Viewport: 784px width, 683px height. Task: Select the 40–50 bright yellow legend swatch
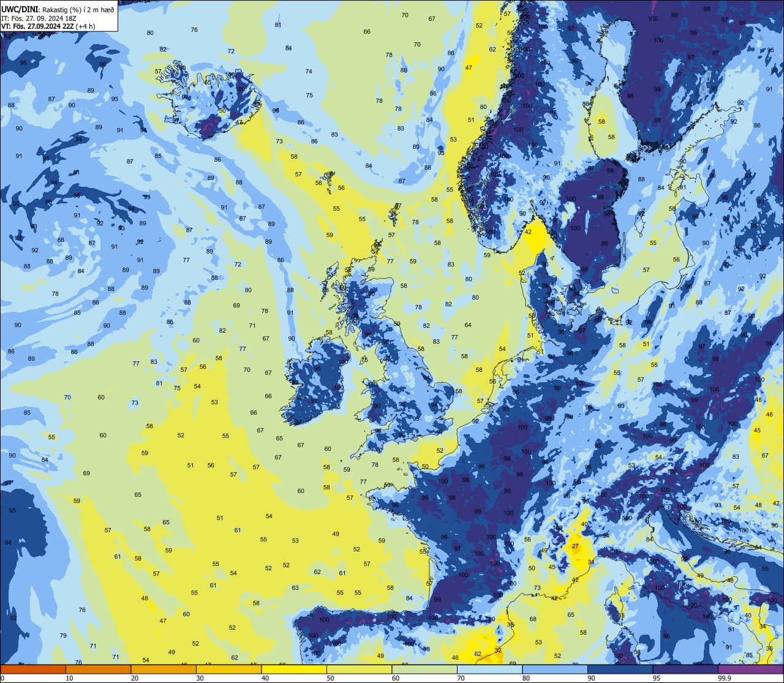tap(294, 669)
